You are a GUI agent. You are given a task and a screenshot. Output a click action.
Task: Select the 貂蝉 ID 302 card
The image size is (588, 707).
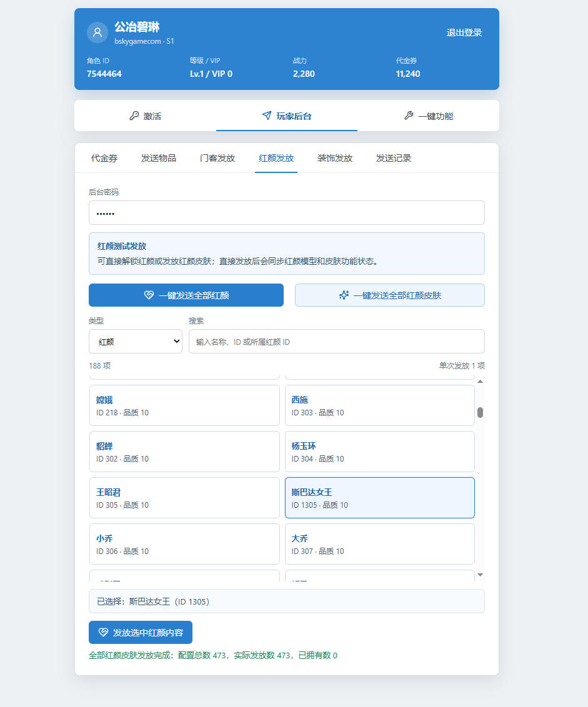[x=184, y=452]
